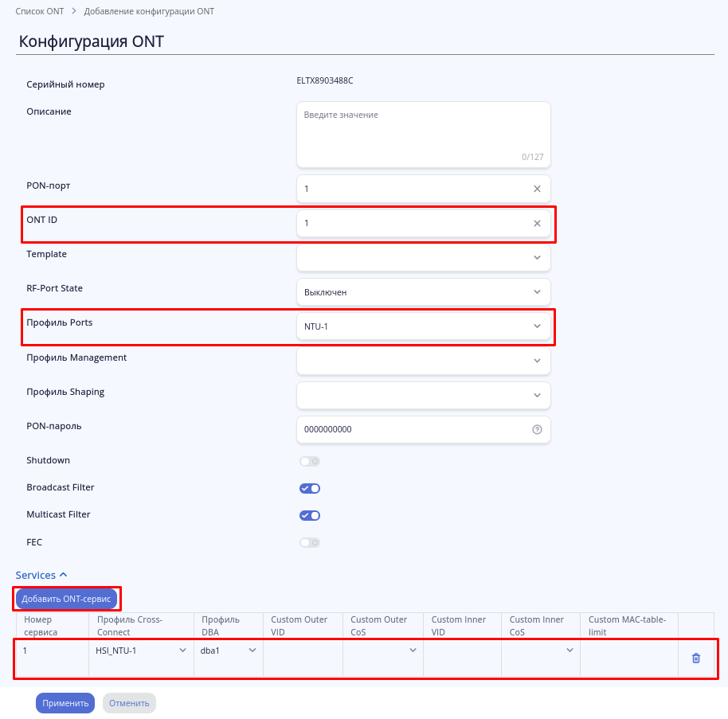The image size is (728, 719).
Task: Open the RF-Port State dropdown
Action: tap(423, 292)
